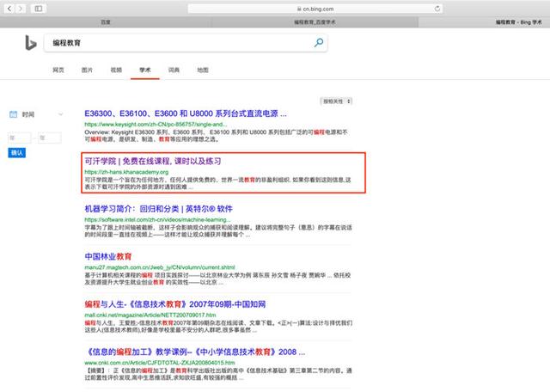Open the 《信息的编程加工》教学课例 result
The image size is (550, 392).
195,352
